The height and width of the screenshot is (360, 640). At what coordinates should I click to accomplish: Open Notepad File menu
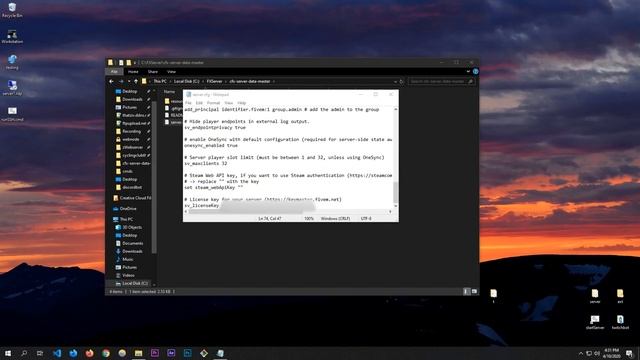click(188, 103)
